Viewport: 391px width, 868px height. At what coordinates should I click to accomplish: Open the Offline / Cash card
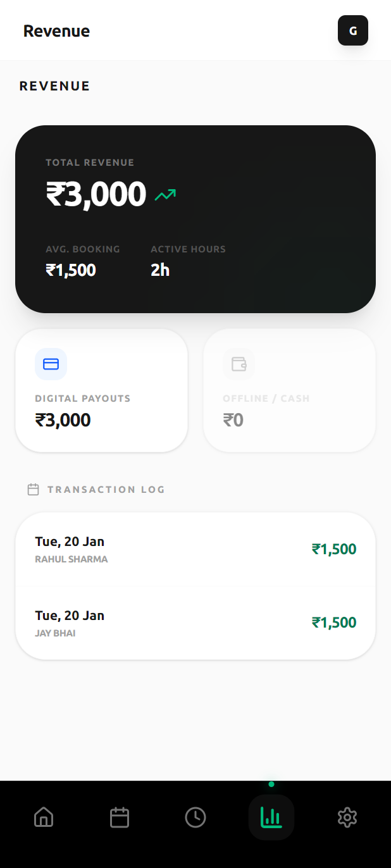coord(289,390)
